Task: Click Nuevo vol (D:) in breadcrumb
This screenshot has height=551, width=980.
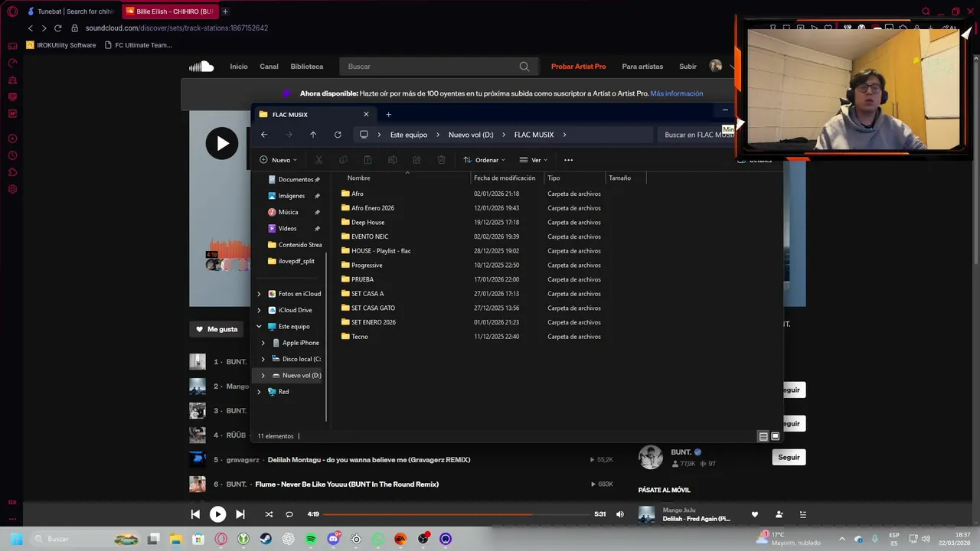Action: pyautogui.click(x=471, y=135)
